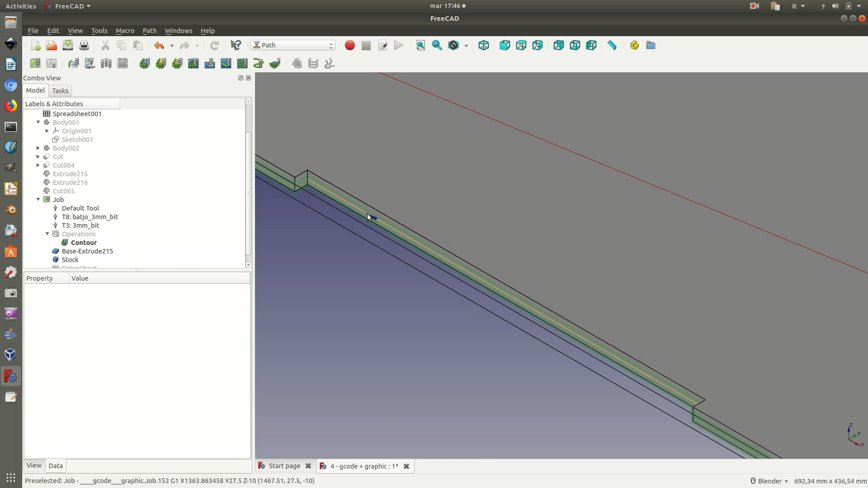This screenshot has width=868, height=488.
Task: Show all applications grid in dock
Action: (x=11, y=477)
